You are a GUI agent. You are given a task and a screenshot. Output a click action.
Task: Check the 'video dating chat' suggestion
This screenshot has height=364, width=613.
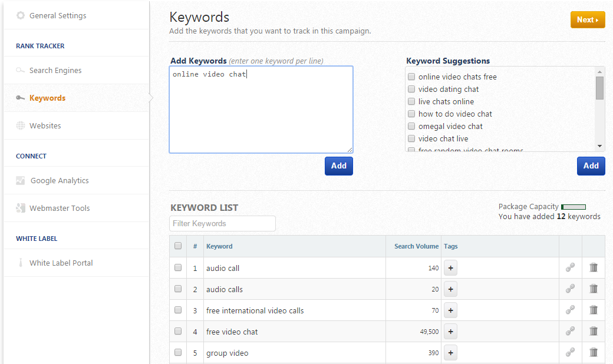pyautogui.click(x=411, y=89)
